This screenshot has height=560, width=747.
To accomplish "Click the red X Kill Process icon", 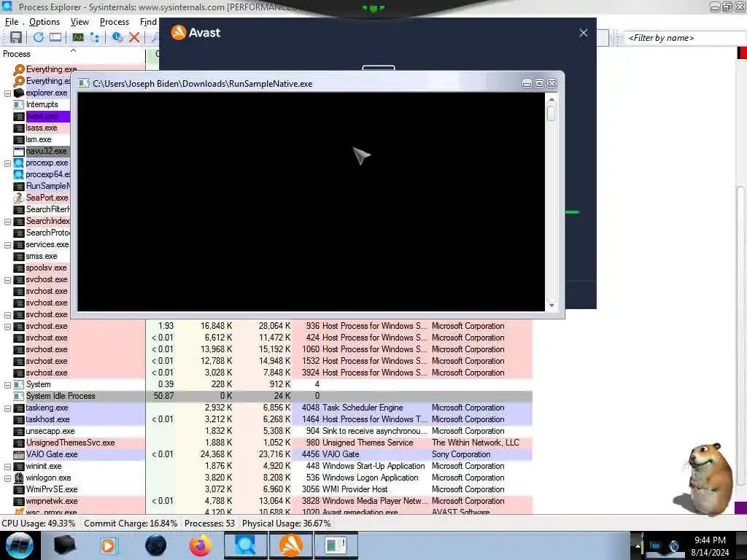I will coord(134,37).
